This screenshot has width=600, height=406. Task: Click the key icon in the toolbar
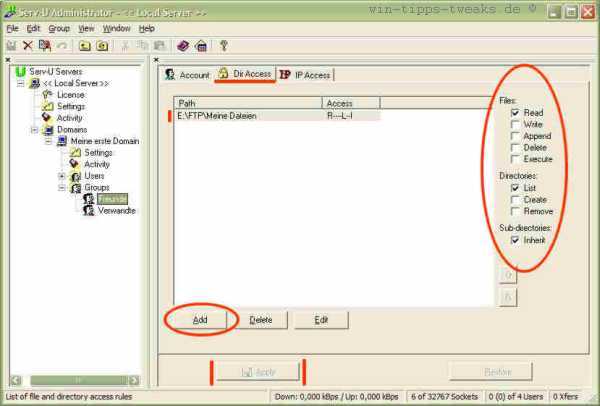click(224, 46)
